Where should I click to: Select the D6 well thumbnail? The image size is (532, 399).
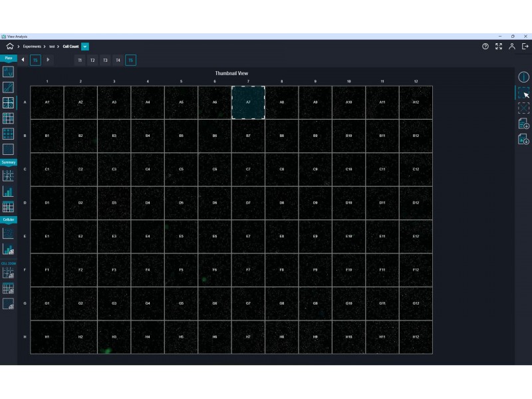[215, 203]
